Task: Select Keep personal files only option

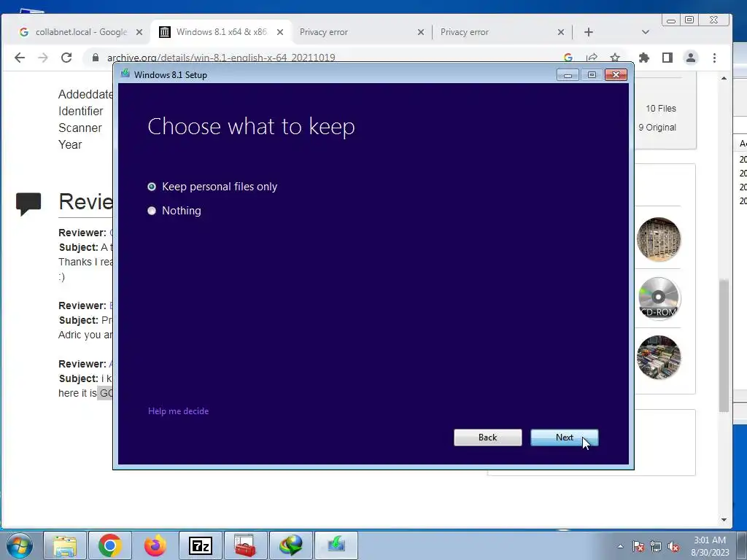Action: coord(212,187)
